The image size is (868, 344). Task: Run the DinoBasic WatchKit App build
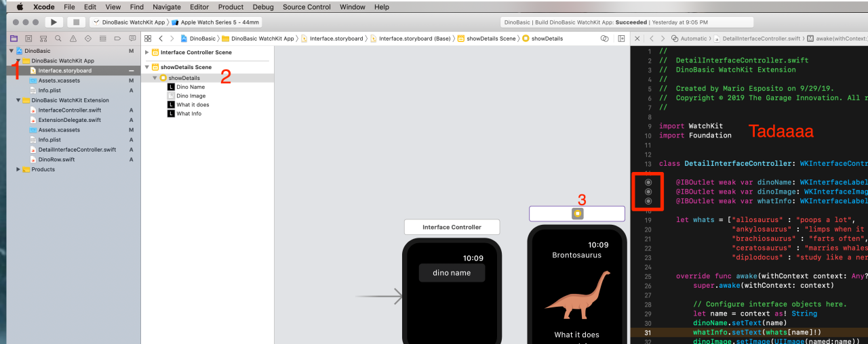pyautogui.click(x=54, y=22)
